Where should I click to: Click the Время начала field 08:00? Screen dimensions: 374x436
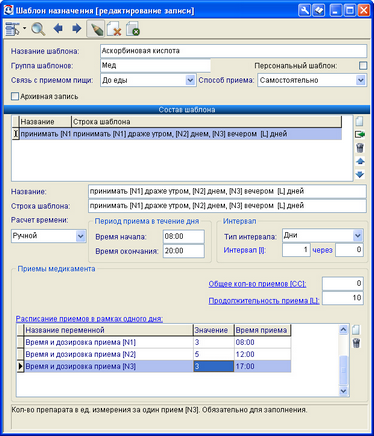[184, 237]
